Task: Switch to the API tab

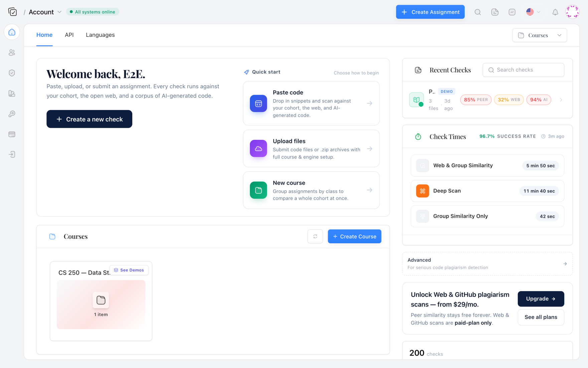Action: [69, 35]
